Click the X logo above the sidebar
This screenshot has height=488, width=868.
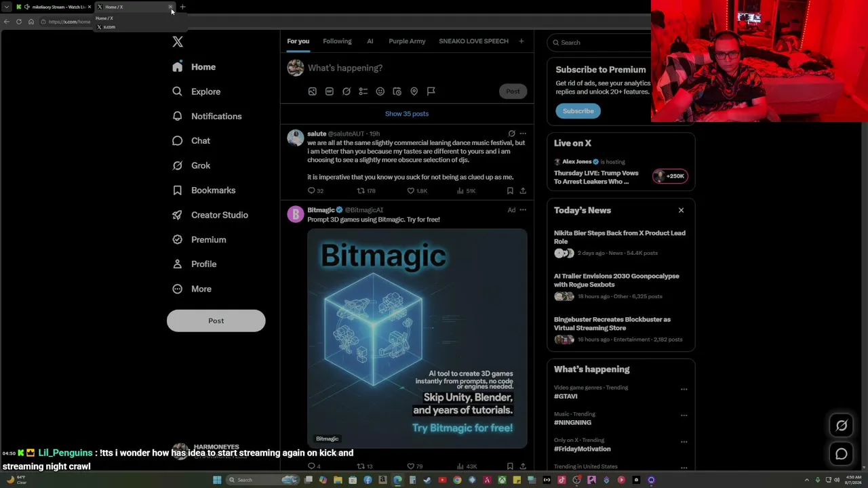[178, 42]
